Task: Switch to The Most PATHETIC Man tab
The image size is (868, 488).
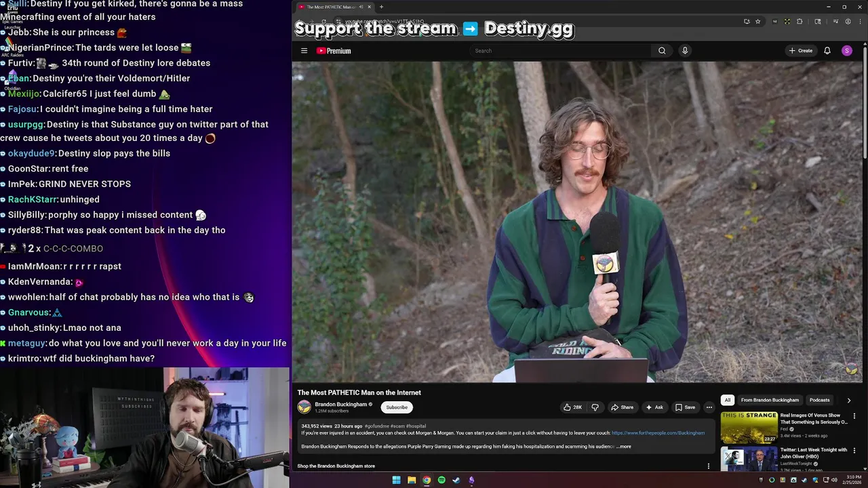Action: 334,7
